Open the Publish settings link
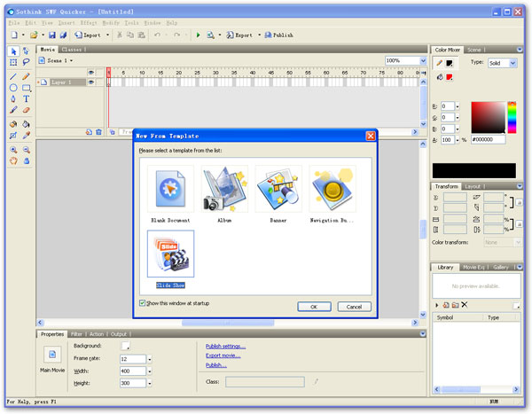Screen dimensions: 532x414 (x=225, y=347)
